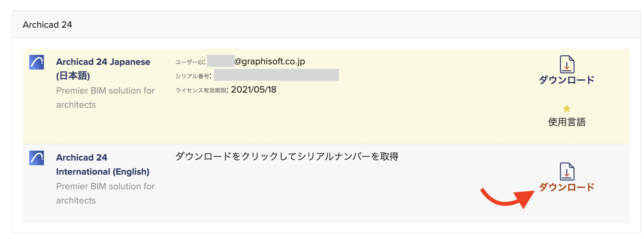Click the シリアル番号 label
644x239 pixels.
(192, 76)
